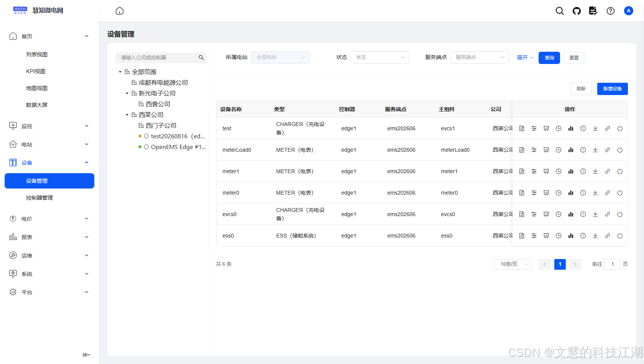Click the 设备名称 column header

[x=231, y=109]
